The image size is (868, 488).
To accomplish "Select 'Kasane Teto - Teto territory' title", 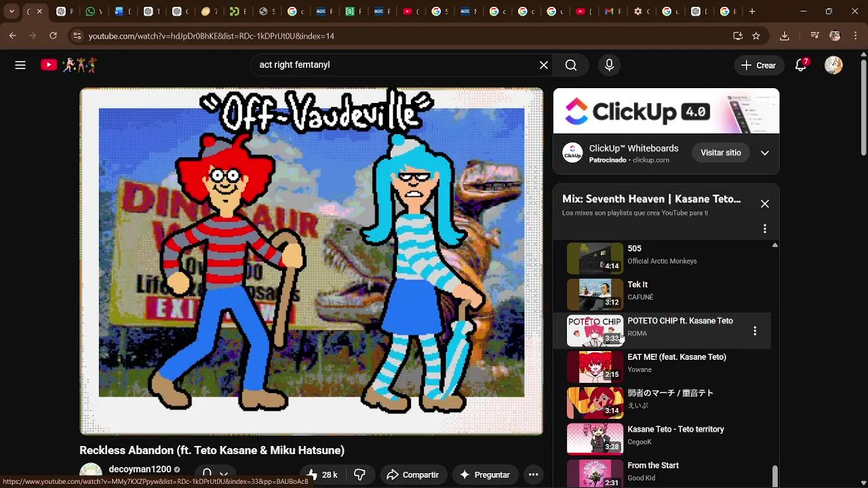I will point(675,430).
